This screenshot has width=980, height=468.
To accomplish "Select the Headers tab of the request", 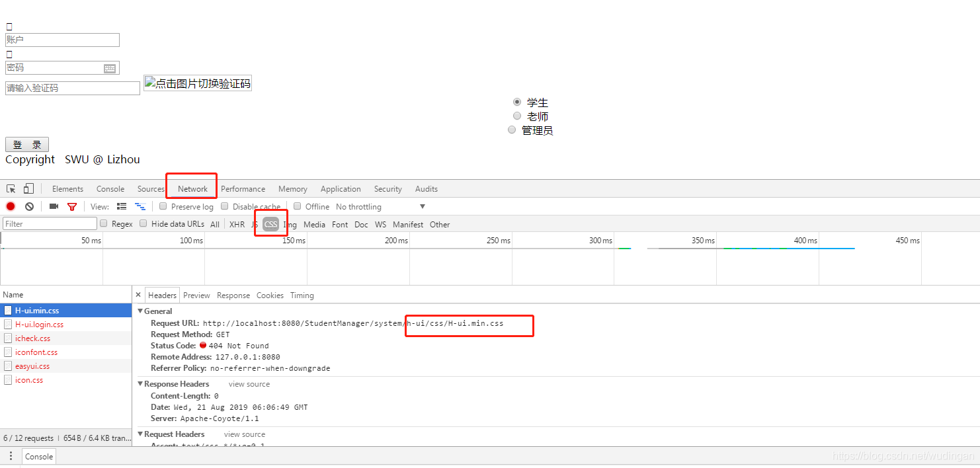I will click(163, 295).
